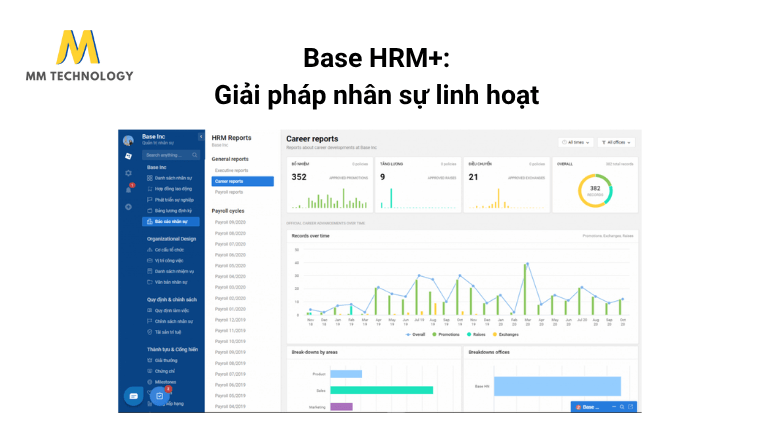Open 'Giải thưởng' in sidebar

(x=166, y=360)
